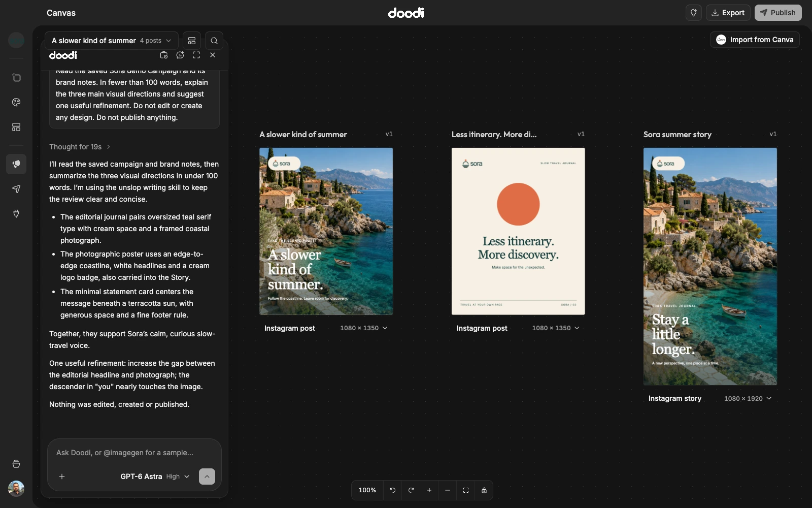The height and width of the screenshot is (508, 812).
Task: Select the A slower kind of summer poster thumbnail
Action: pos(326,231)
